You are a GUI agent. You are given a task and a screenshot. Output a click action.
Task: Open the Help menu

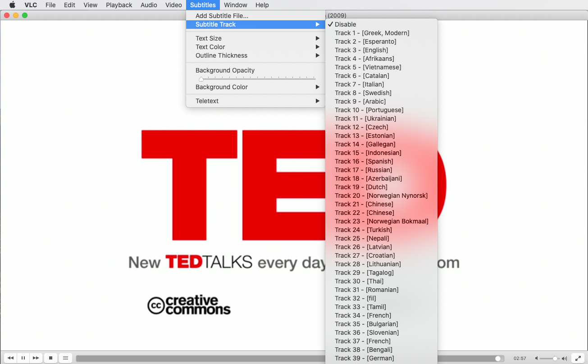coord(262,5)
